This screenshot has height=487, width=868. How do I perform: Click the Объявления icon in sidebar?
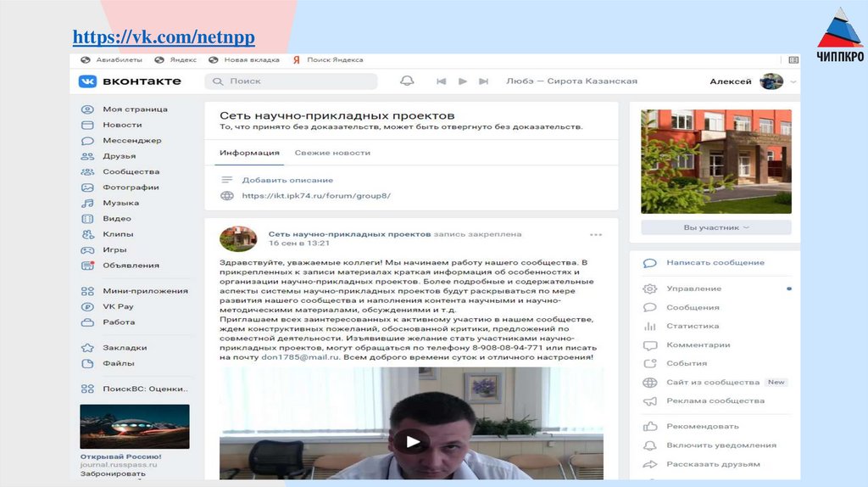click(87, 266)
